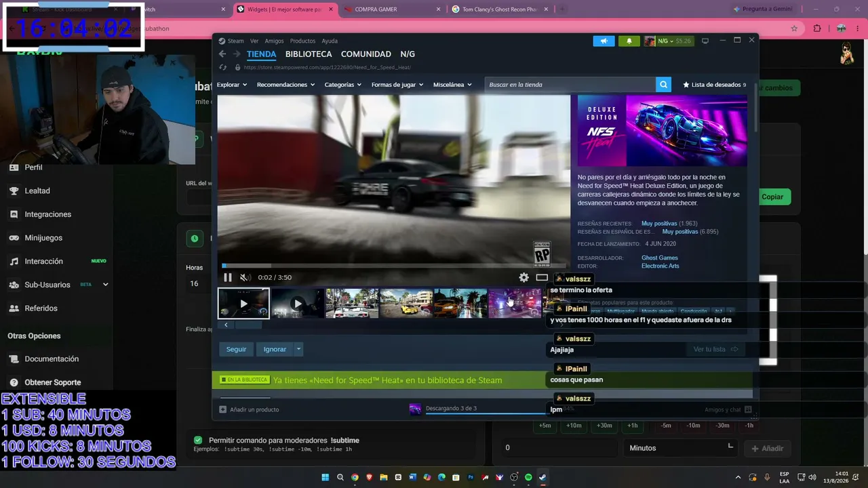Open Integraciones in the dashboard sidebar
Viewport: 868px width, 488px height.
click(47, 214)
